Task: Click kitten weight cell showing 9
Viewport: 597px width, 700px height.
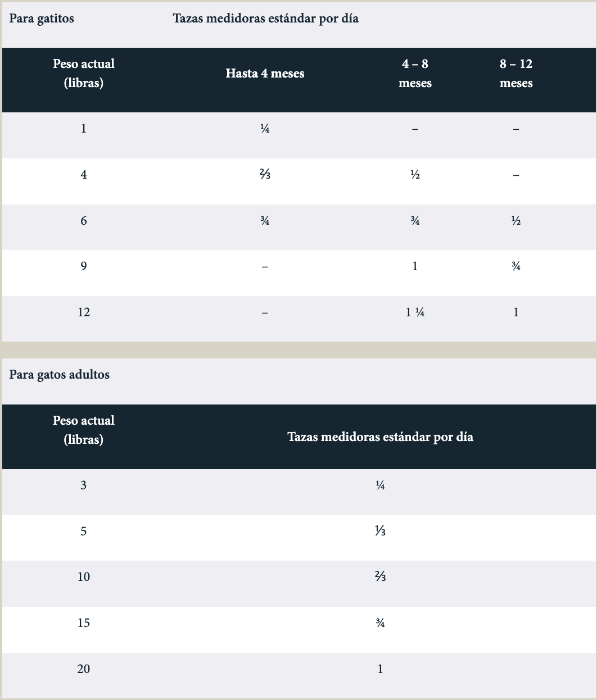Action: click(84, 266)
